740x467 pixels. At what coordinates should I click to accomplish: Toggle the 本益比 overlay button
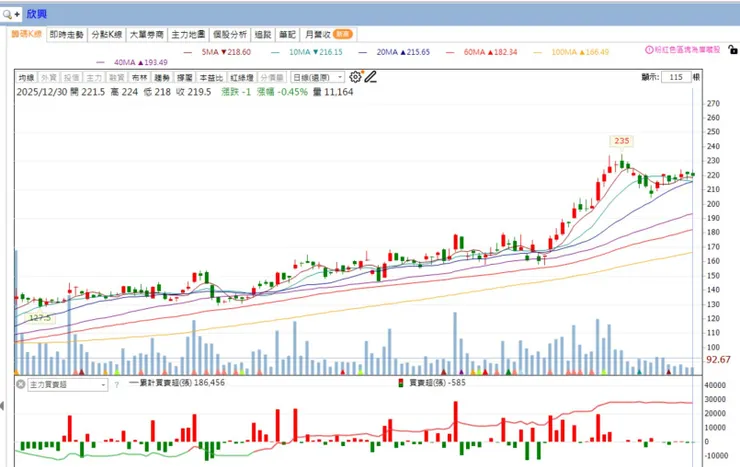[x=210, y=77]
